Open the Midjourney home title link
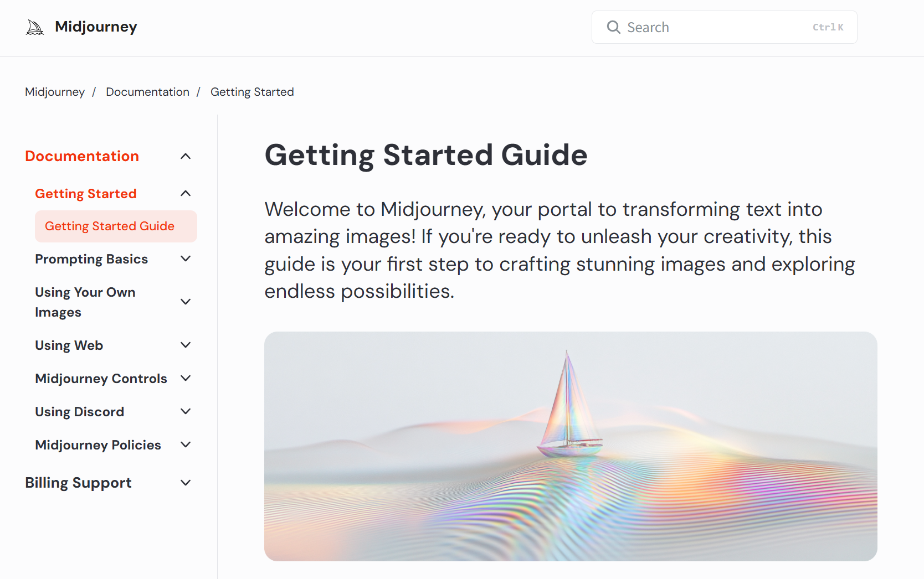The height and width of the screenshot is (579, 924). (96, 27)
